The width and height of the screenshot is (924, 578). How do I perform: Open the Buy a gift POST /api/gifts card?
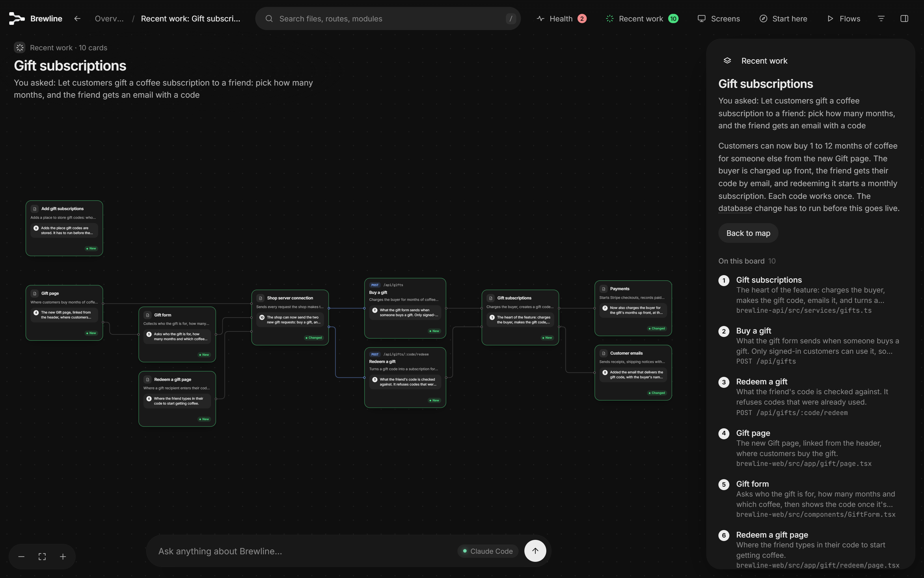(x=405, y=308)
